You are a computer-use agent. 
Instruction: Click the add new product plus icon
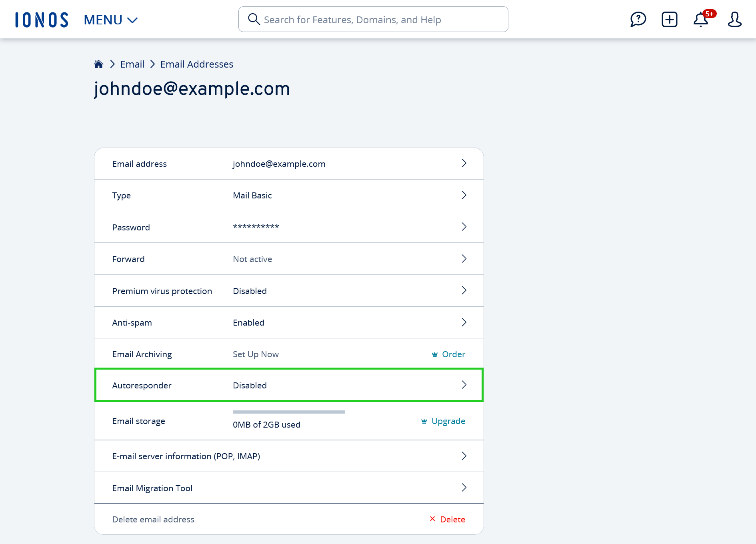click(x=669, y=19)
